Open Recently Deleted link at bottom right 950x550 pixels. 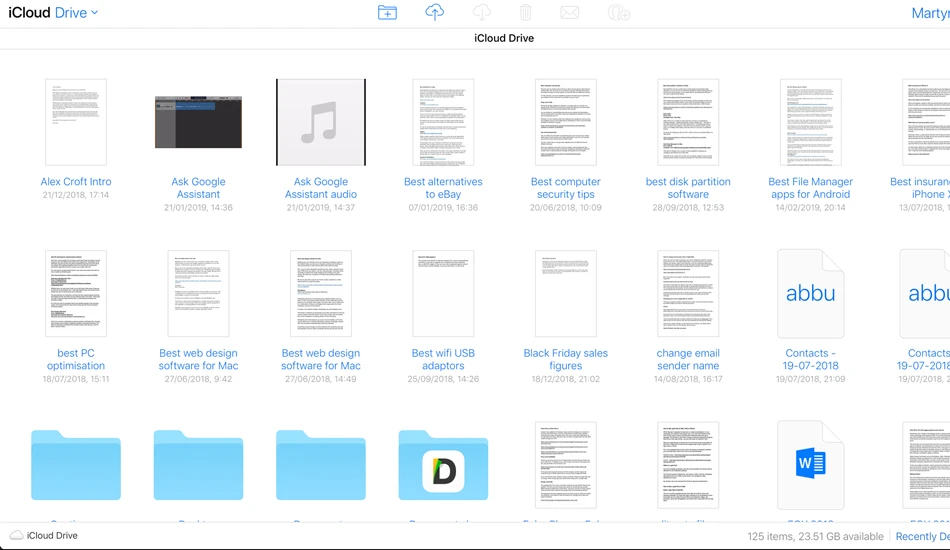click(x=922, y=536)
